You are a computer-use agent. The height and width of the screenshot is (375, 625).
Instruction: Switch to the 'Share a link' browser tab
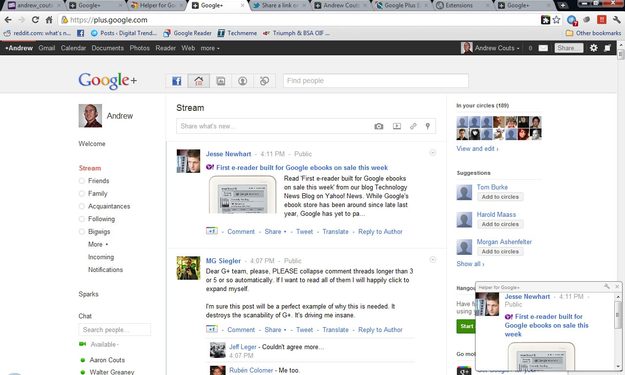pyautogui.click(x=279, y=6)
